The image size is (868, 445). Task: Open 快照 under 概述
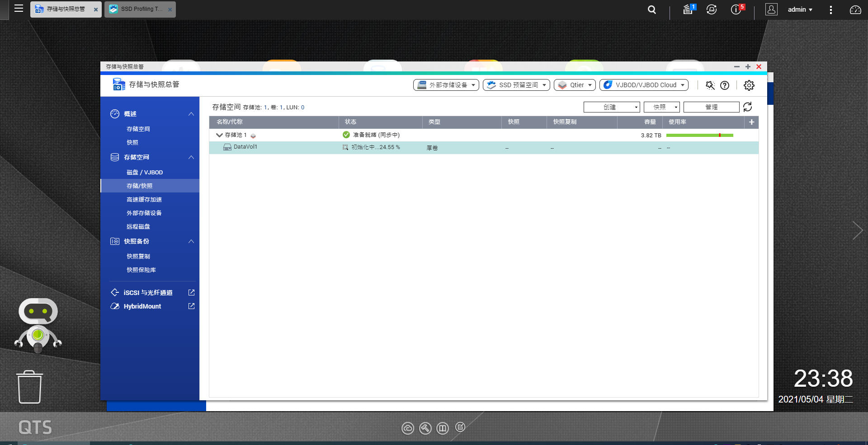(132, 143)
